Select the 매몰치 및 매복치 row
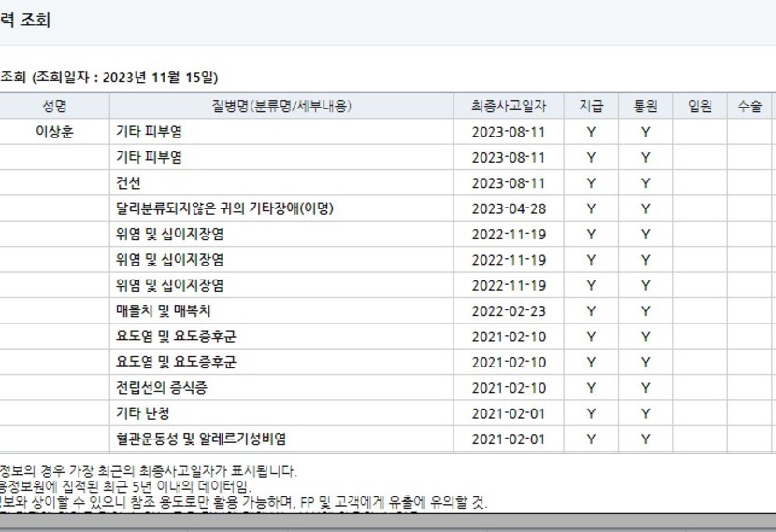This screenshot has width=776, height=532. (x=164, y=311)
